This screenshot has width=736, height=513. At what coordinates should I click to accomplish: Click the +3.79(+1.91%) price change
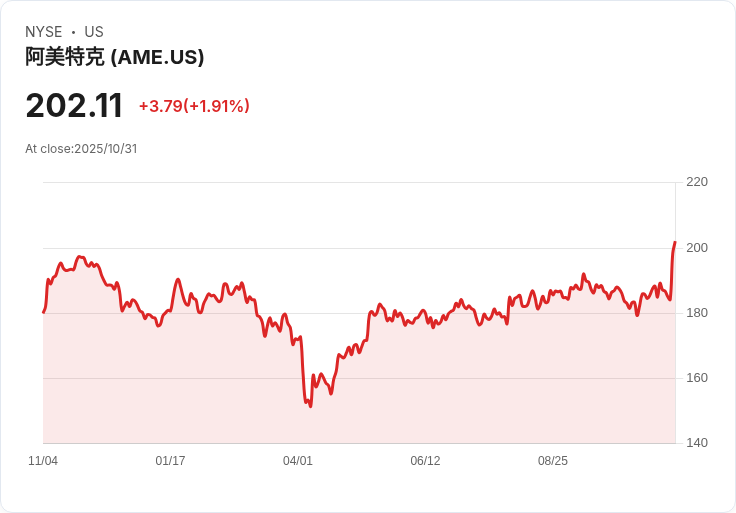pyautogui.click(x=194, y=106)
